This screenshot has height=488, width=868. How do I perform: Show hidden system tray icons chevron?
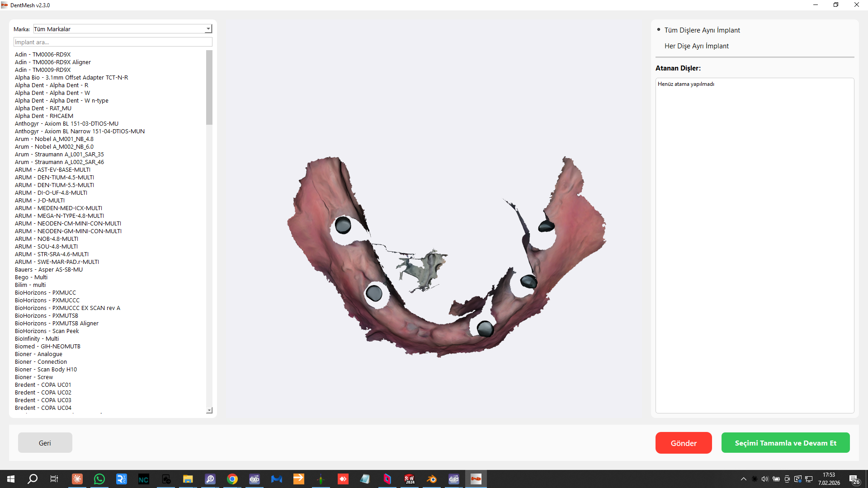[x=744, y=479]
